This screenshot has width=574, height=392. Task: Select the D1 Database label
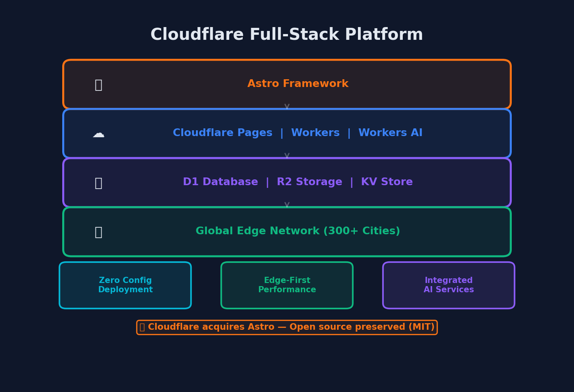tap(221, 182)
